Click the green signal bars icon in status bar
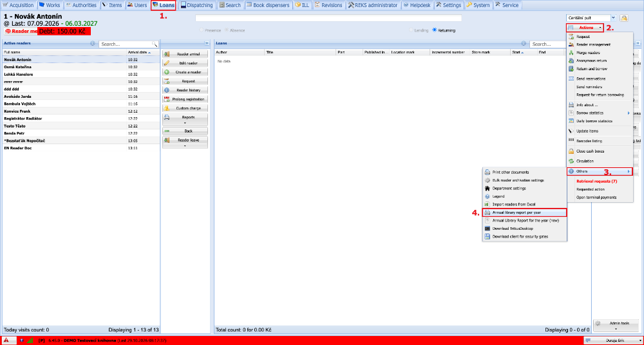 (x=30, y=340)
